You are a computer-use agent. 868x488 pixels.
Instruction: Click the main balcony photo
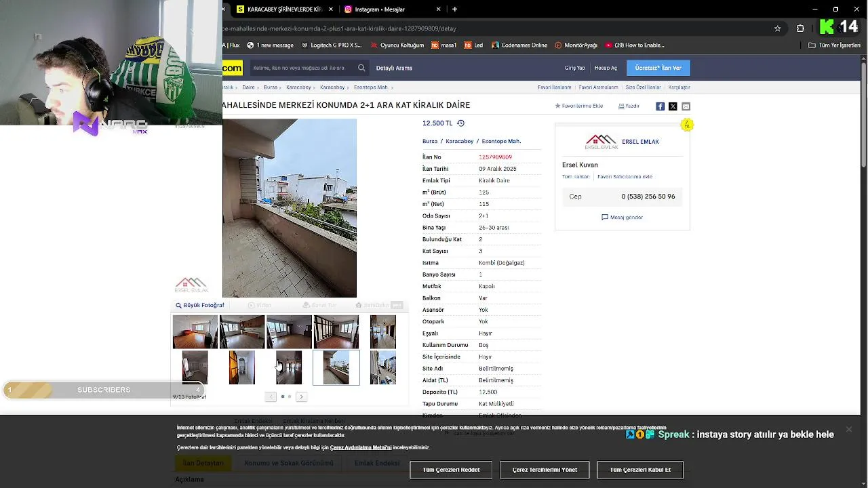pos(290,208)
